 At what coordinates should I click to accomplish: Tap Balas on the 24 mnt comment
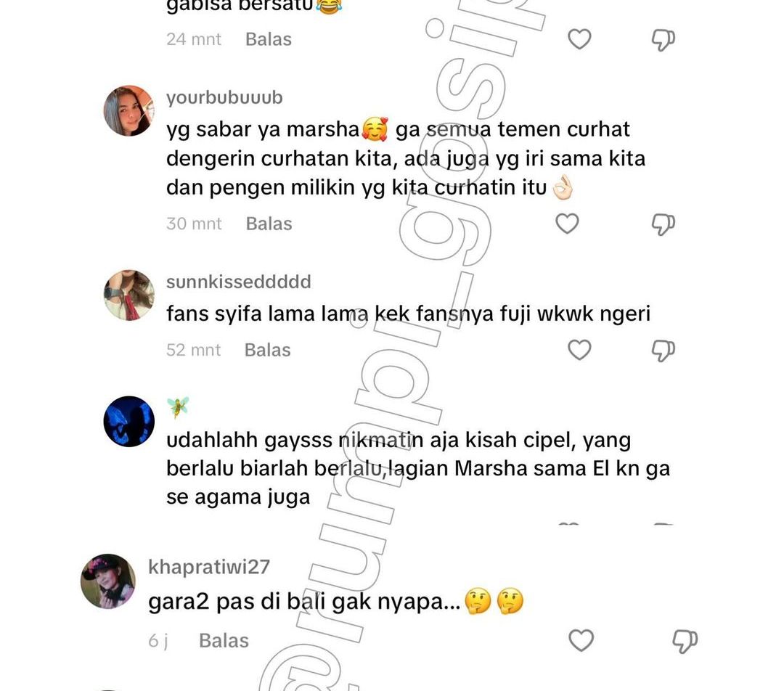click(x=269, y=39)
